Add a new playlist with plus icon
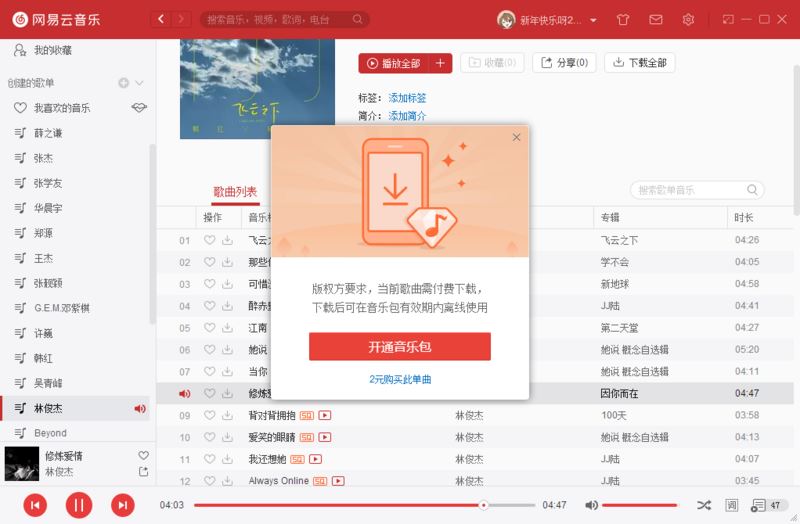 pos(123,83)
